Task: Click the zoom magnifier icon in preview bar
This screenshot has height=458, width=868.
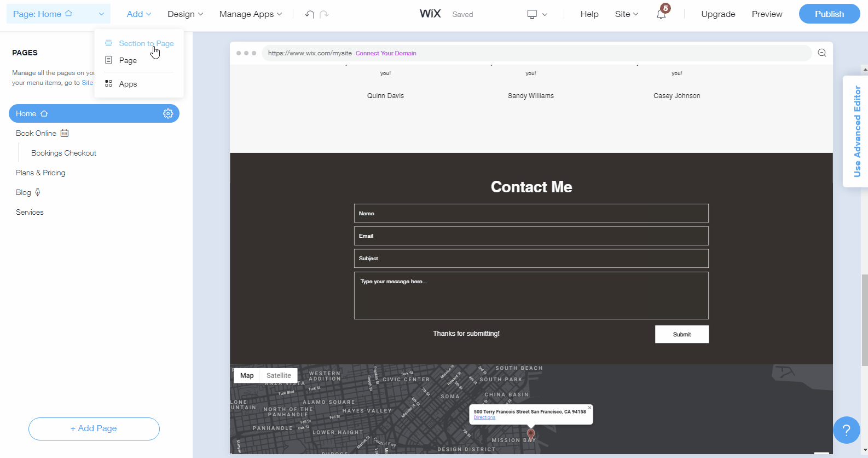Action: (821, 53)
